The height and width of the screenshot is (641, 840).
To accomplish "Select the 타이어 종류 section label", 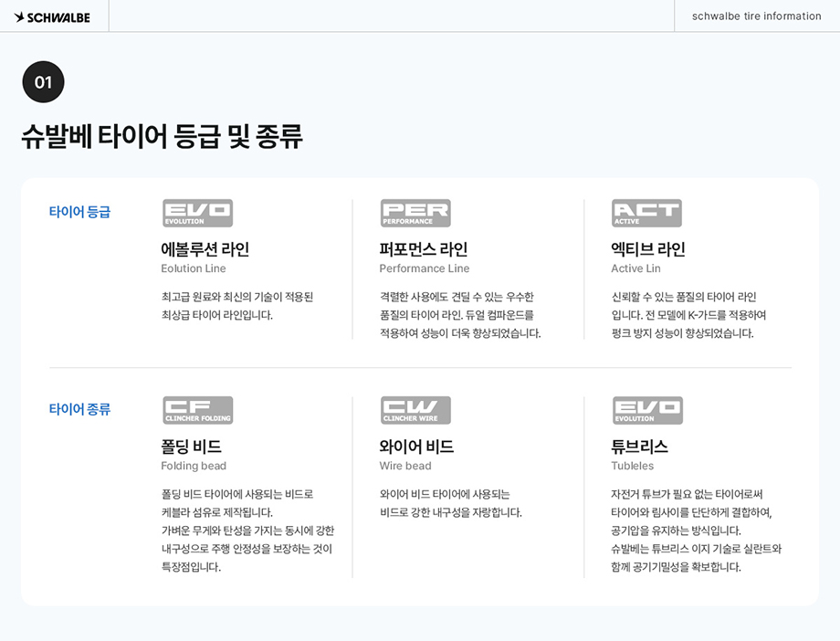I will coord(79,409).
